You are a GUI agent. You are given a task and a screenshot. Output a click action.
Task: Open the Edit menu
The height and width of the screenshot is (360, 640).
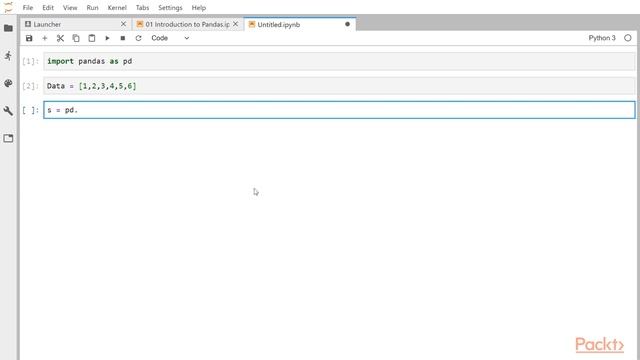click(x=48, y=8)
